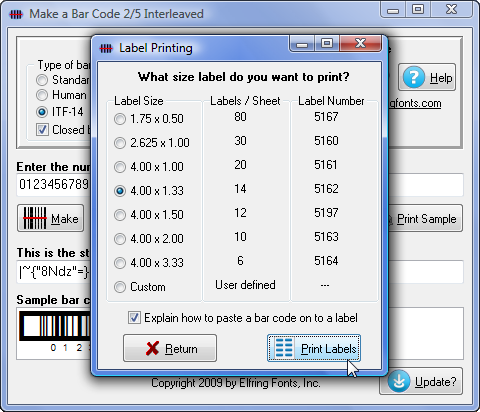Click Print Sample in the main window
Viewport: 480px width, 412px height.
[425, 218]
